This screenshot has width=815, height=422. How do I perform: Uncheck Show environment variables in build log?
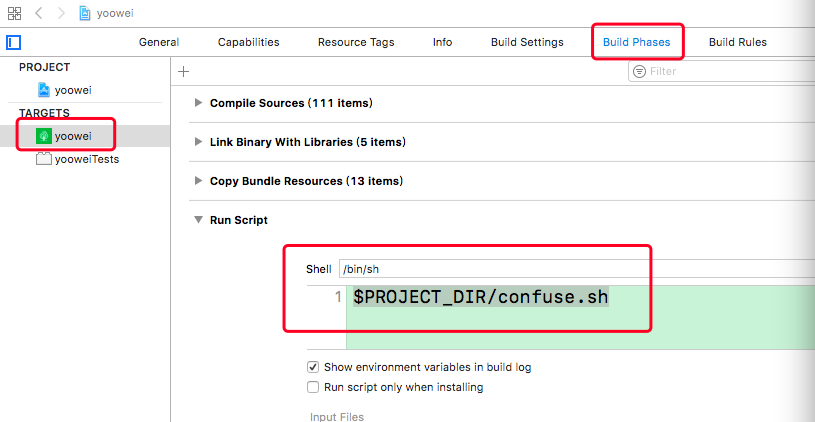coord(313,367)
